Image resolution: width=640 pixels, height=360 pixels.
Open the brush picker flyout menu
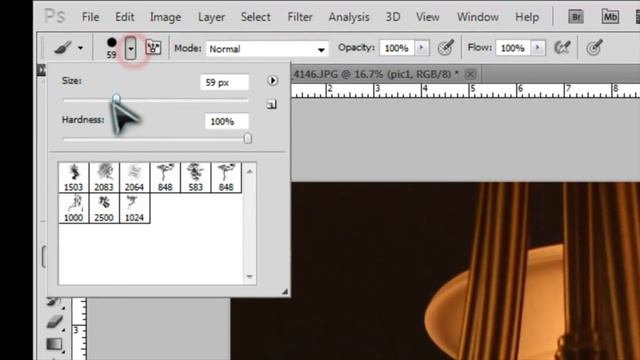pos(272,80)
